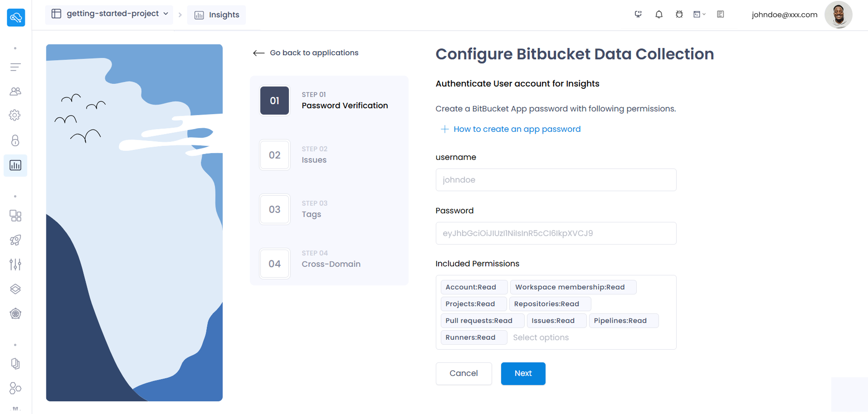Image resolution: width=868 pixels, height=414 pixels.
Task: Click the document notes icon in header
Action: coord(721,14)
